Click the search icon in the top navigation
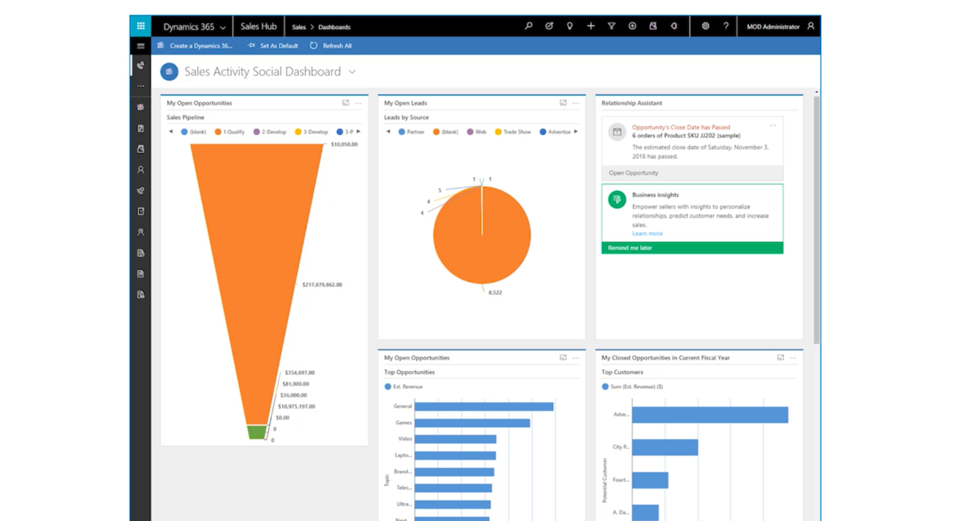 [x=529, y=26]
